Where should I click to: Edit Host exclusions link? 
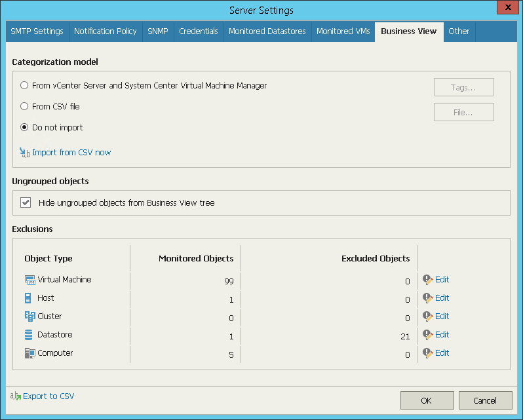click(442, 298)
